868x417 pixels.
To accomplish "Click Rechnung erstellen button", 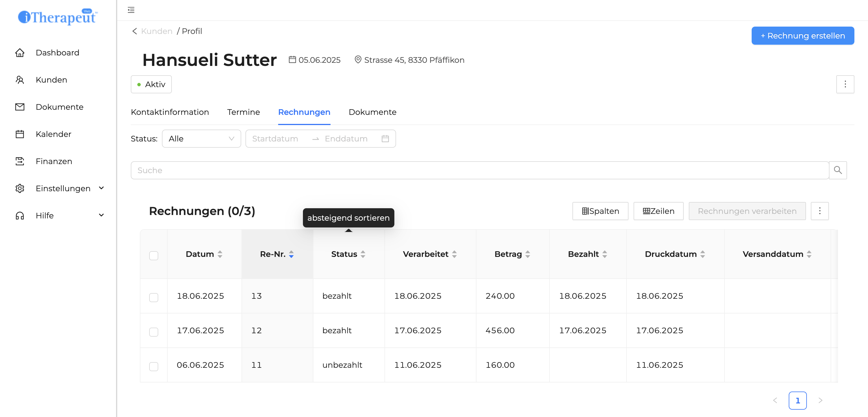I will coord(802,36).
